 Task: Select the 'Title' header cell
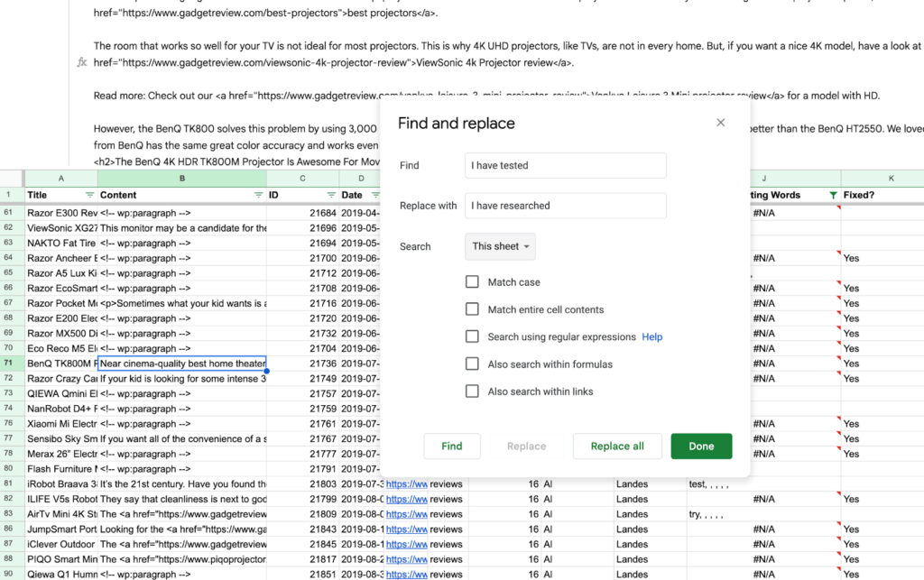tap(61, 195)
